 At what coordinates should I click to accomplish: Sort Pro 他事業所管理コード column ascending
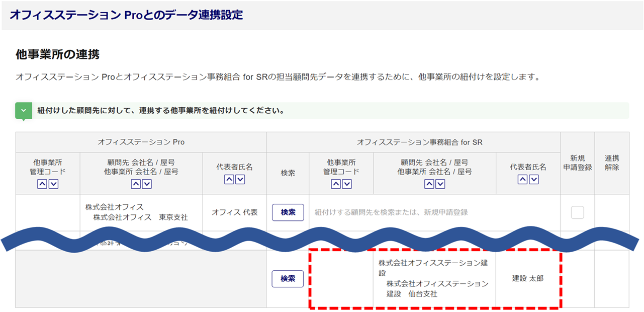point(42,184)
